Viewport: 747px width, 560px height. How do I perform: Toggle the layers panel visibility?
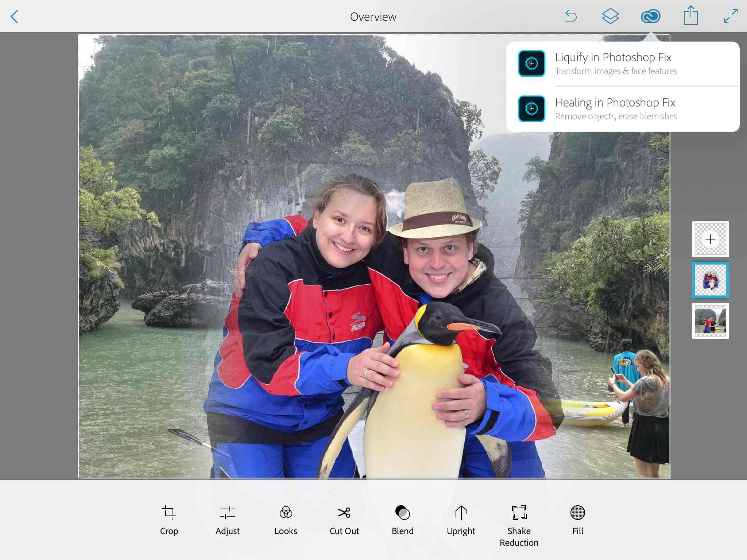[x=610, y=16]
